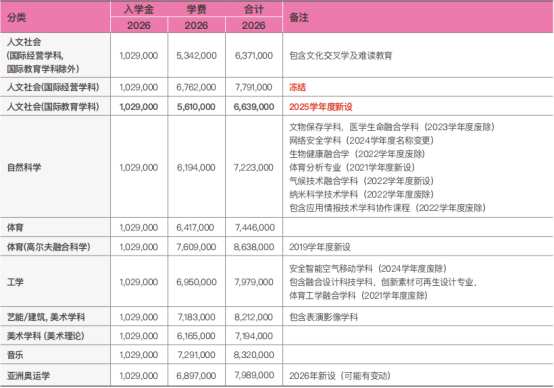
Task: Select row label '人文社会(国际经营学科)'
Action: 53,87
